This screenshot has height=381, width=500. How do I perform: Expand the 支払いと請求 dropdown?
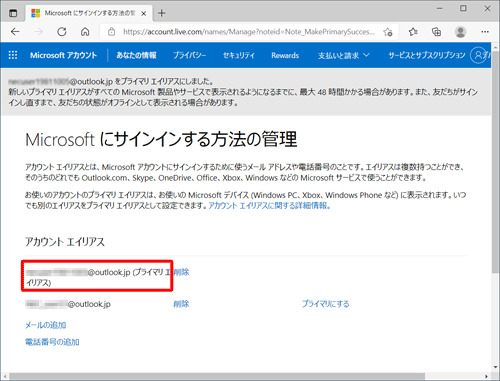click(x=344, y=55)
